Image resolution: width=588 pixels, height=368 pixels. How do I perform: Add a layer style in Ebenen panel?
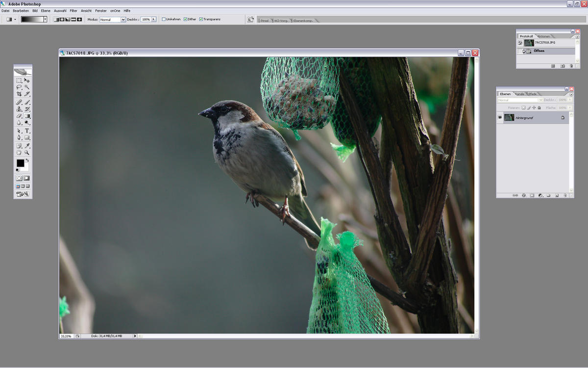[523, 195]
